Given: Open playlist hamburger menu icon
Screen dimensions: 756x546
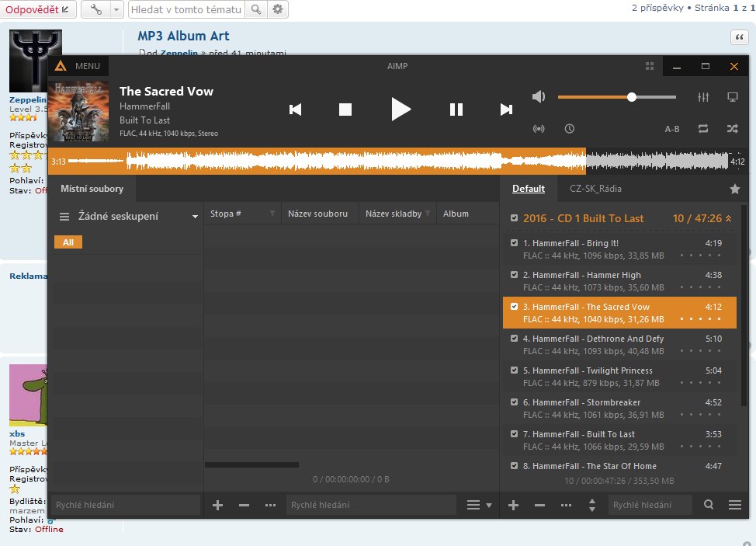Looking at the screenshot, I should pos(735,505).
